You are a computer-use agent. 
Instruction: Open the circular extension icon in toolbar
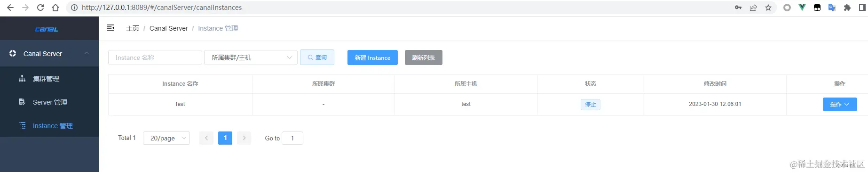[x=787, y=8]
